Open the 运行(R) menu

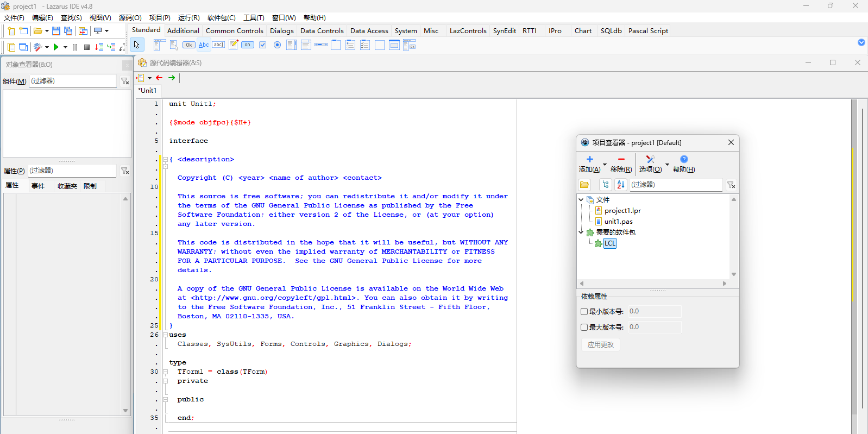pos(188,18)
